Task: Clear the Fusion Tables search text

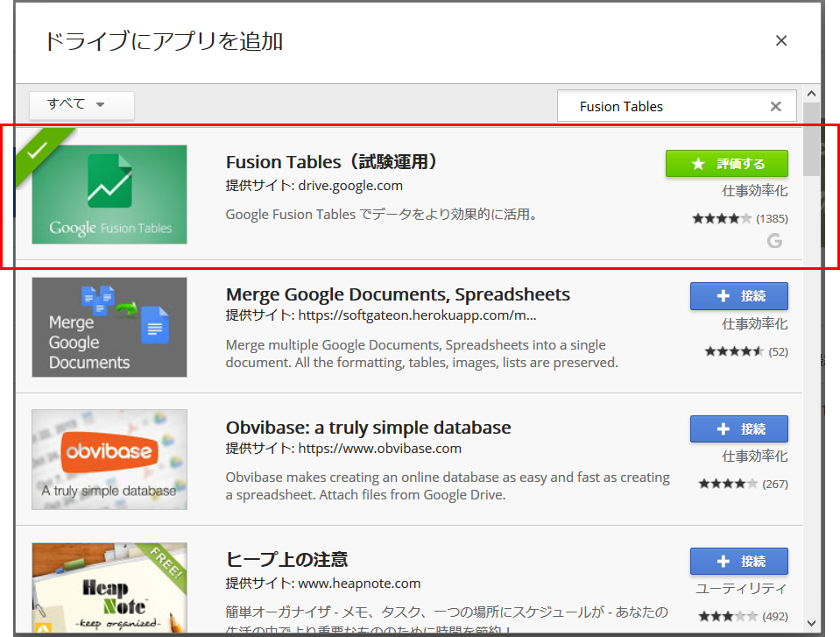Action: pyautogui.click(x=775, y=107)
